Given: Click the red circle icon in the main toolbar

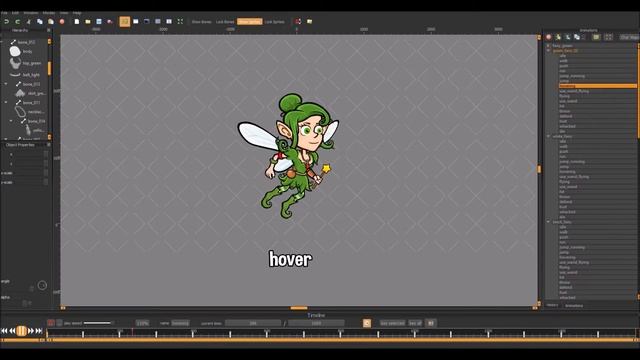Looking at the screenshot, I should 62,22.
